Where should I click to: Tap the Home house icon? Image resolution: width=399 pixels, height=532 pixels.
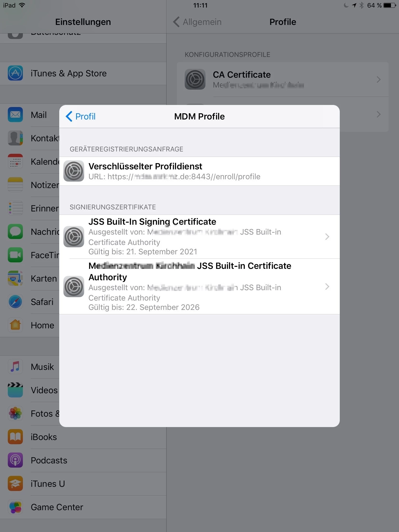15,325
